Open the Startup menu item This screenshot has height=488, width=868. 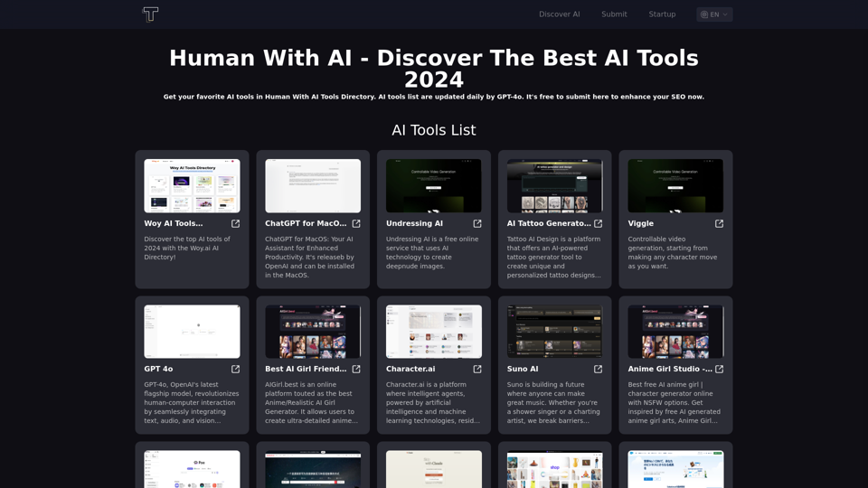(662, 14)
